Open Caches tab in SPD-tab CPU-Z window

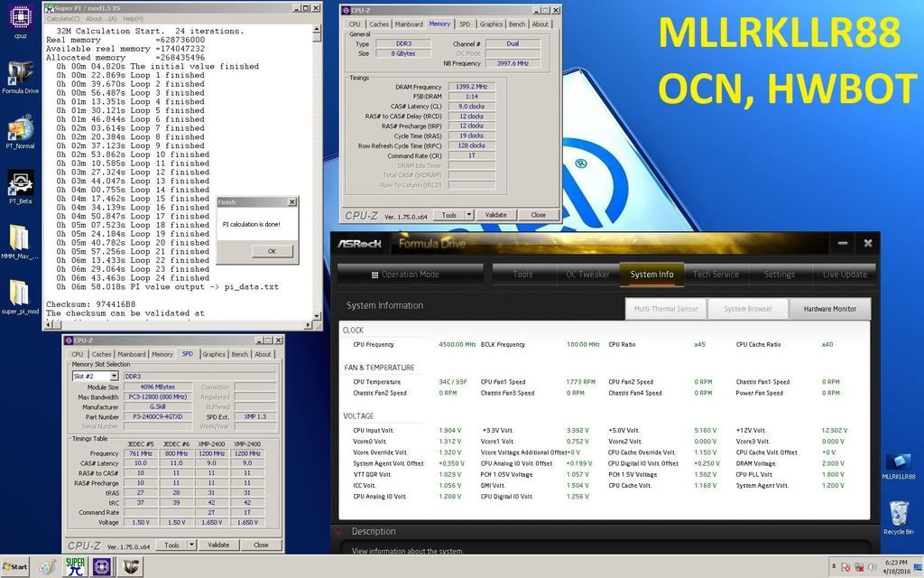point(101,354)
